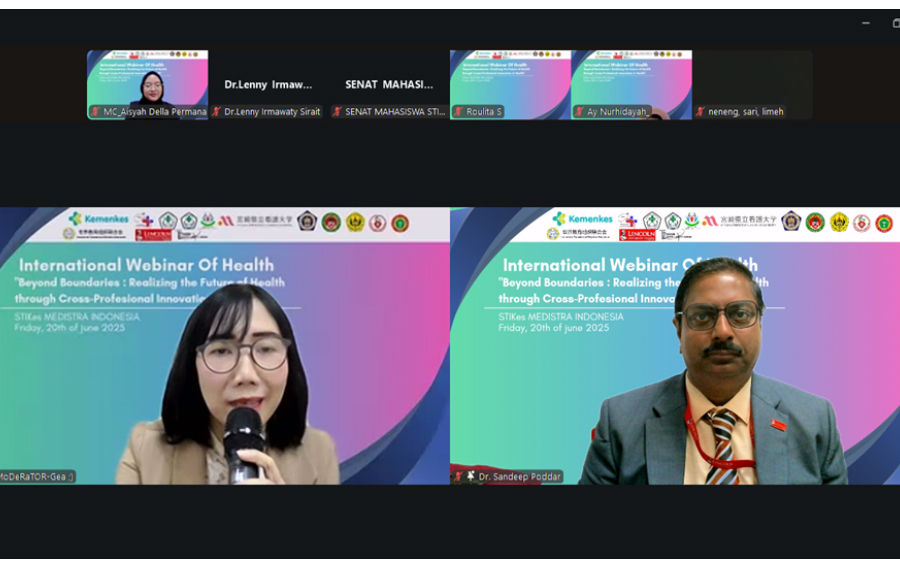Click muted mic icon beside Ay Nurhidayah_

(579, 112)
